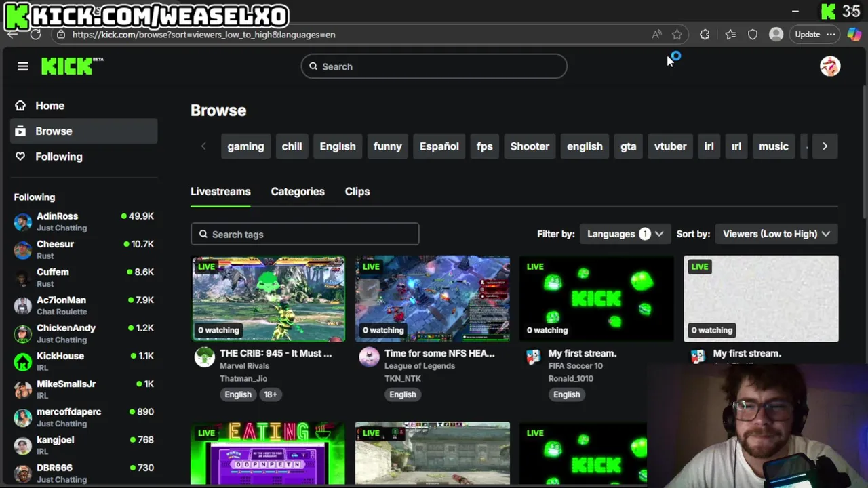The image size is (868, 488).
Task: Open browser favorites list icon
Action: [730, 34]
